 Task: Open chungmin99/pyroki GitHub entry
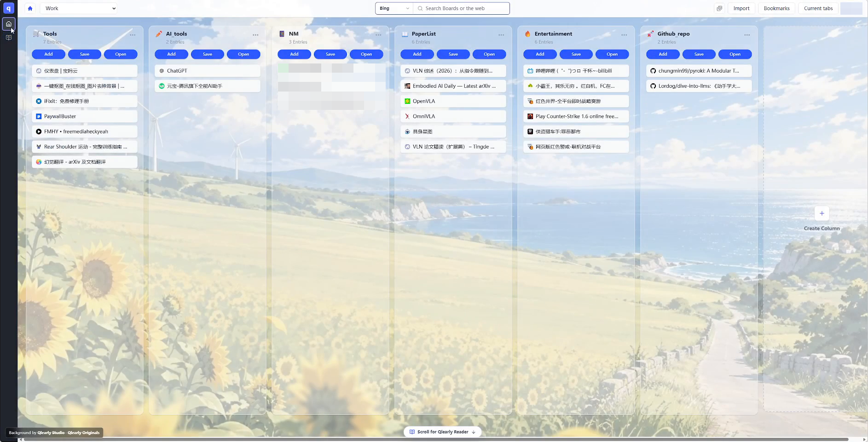pos(699,71)
